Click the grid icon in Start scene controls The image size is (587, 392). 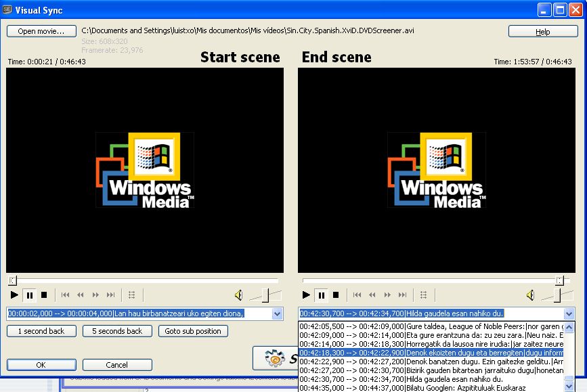click(132, 295)
